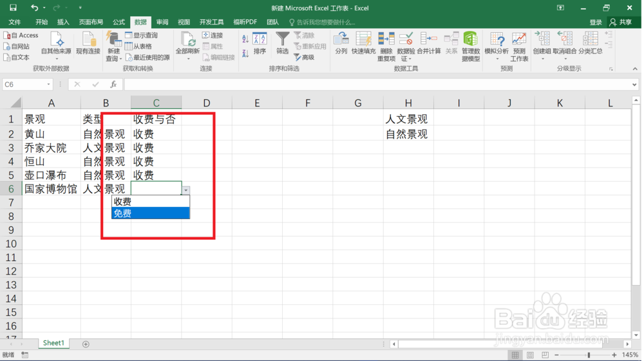Open the Sort (排序) dialog
Screen dimensions: 644x361
coord(260,43)
